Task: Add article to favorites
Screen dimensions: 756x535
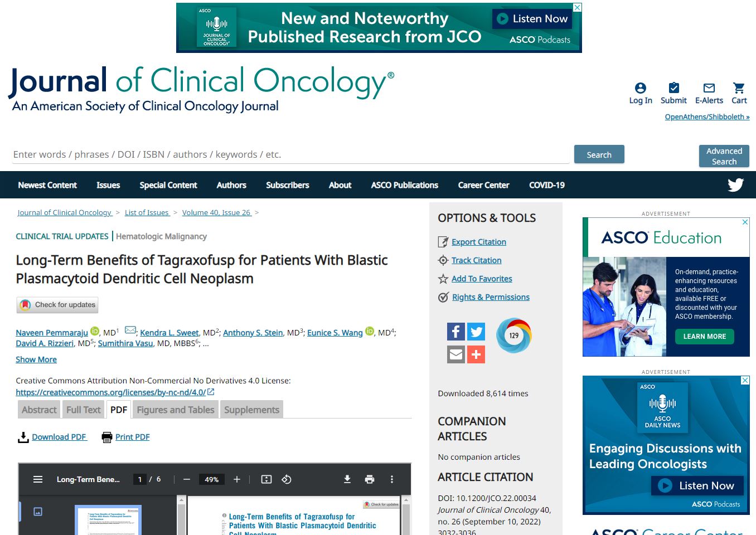Action: tap(482, 279)
